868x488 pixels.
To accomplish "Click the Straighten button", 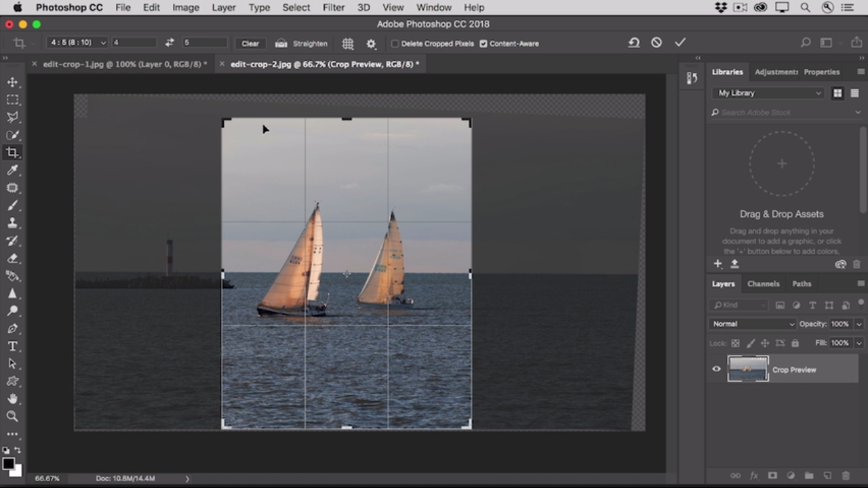I will point(302,43).
